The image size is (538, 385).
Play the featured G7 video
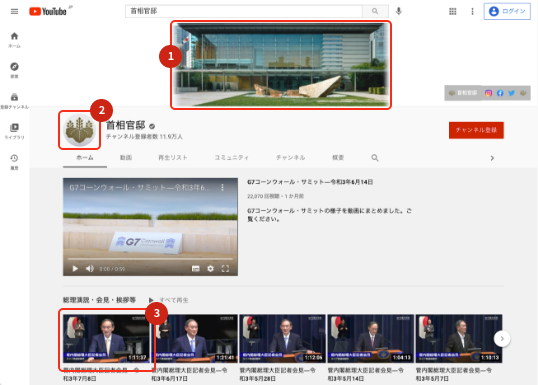(75, 268)
